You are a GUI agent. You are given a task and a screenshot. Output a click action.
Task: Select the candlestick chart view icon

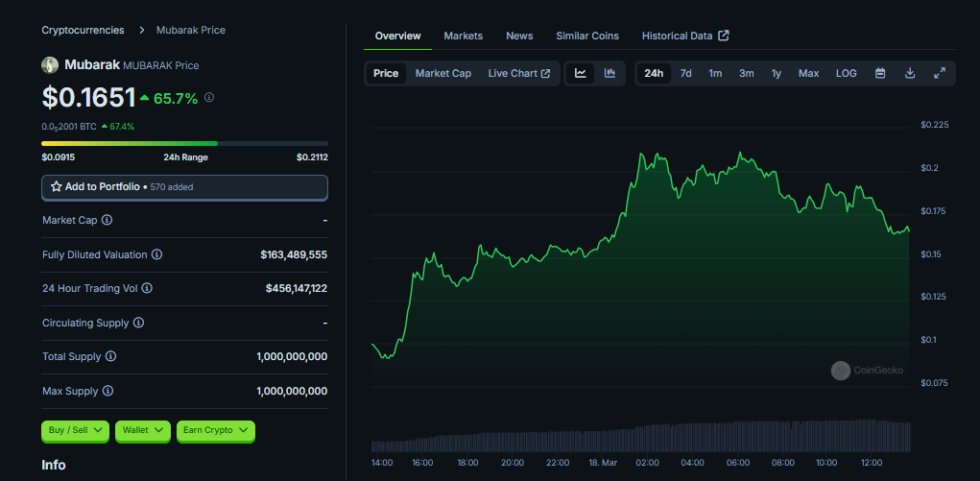pyautogui.click(x=610, y=73)
